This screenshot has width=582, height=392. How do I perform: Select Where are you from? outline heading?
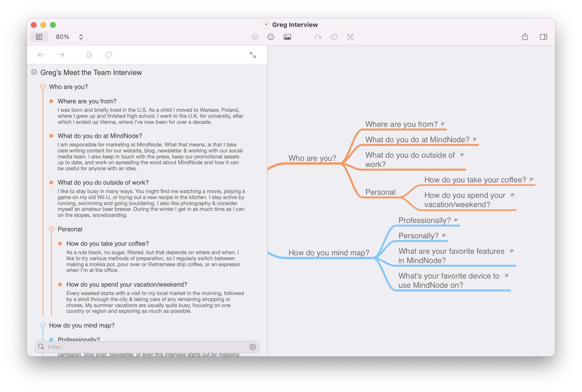(x=87, y=101)
